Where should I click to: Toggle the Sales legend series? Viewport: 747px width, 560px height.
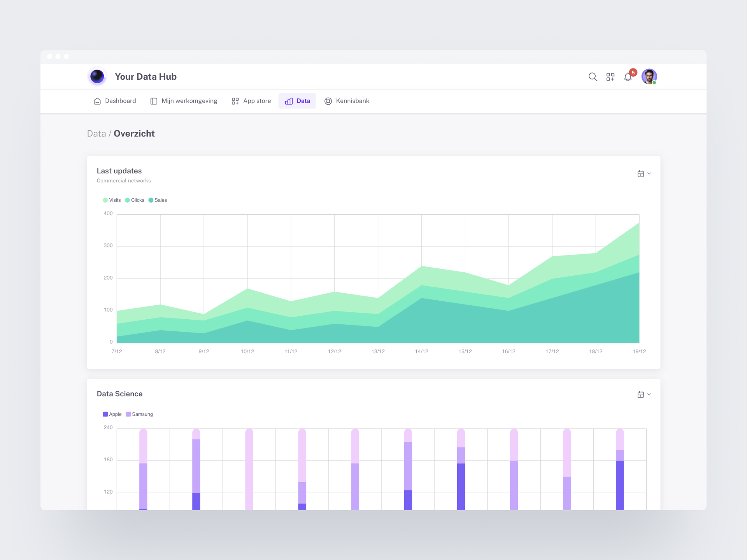158,200
